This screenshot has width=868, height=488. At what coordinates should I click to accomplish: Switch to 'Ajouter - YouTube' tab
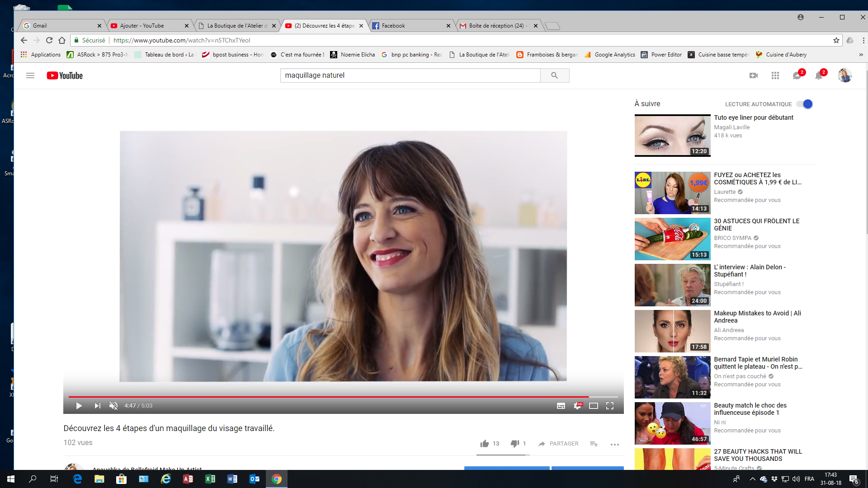click(x=149, y=26)
